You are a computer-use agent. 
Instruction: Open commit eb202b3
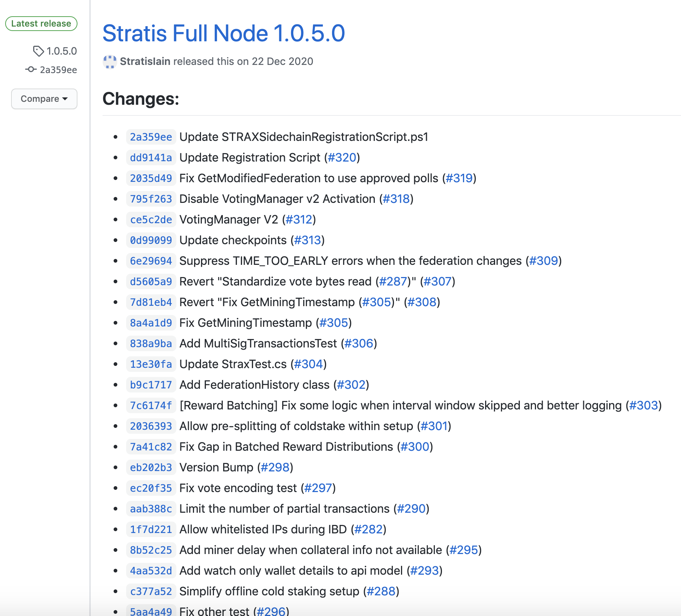click(x=151, y=467)
